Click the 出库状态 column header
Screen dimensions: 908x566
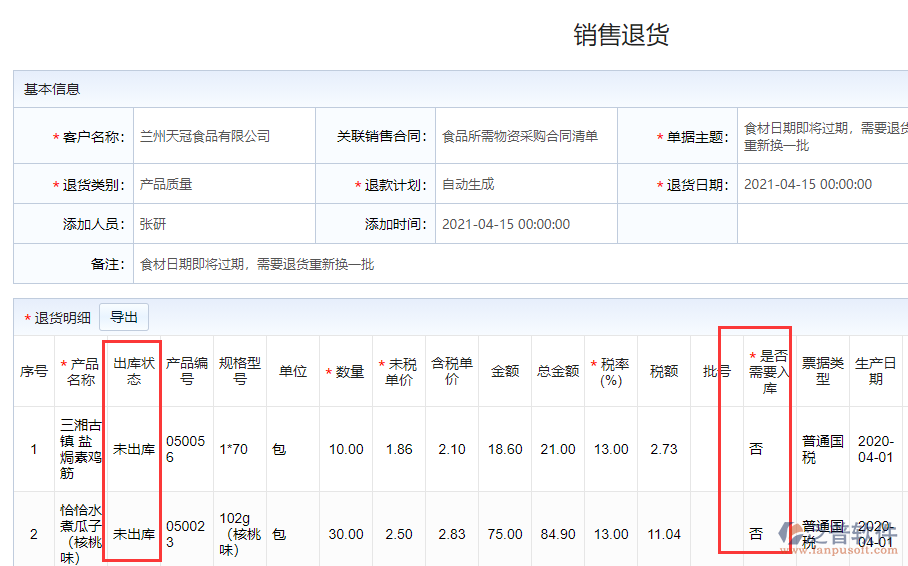[x=133, y=371]
